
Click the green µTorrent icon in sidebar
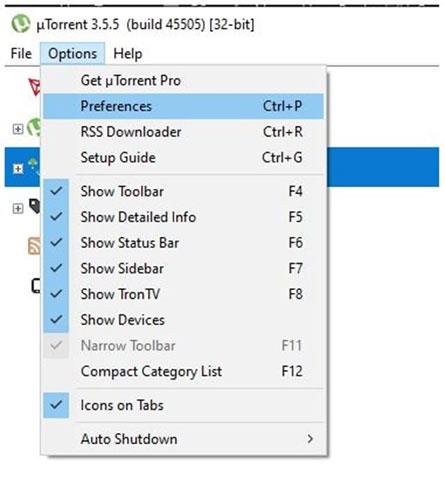click(34, 127)
